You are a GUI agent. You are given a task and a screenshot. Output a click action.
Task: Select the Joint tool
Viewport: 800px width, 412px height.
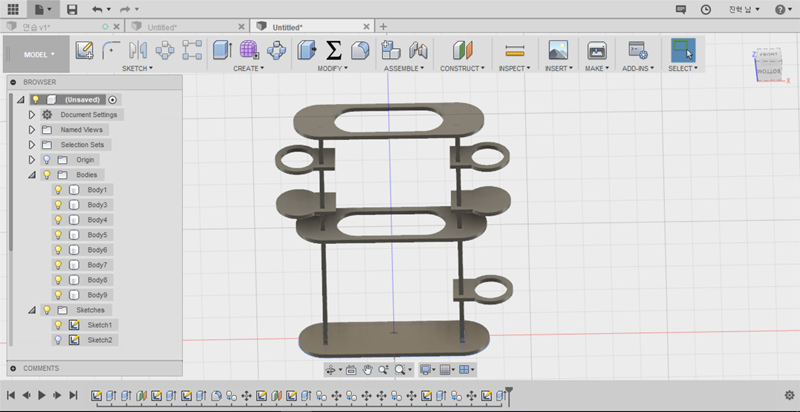click(418, 50)
